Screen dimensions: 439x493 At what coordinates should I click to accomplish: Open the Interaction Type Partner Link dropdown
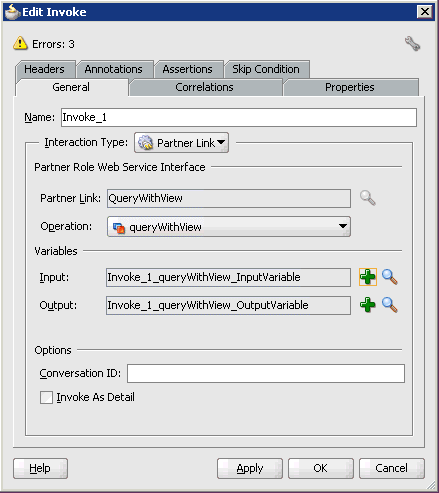coord(181,143)
